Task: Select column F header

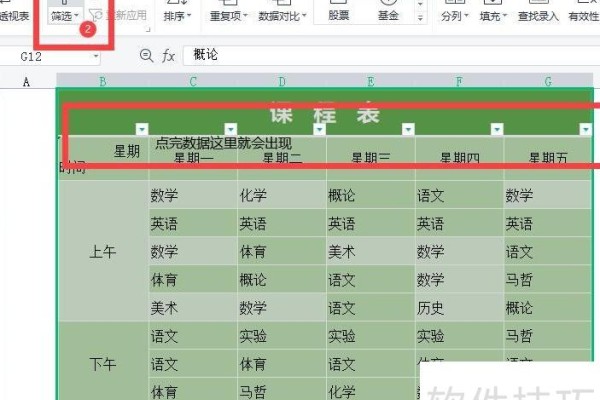Action: click(459, 81)
